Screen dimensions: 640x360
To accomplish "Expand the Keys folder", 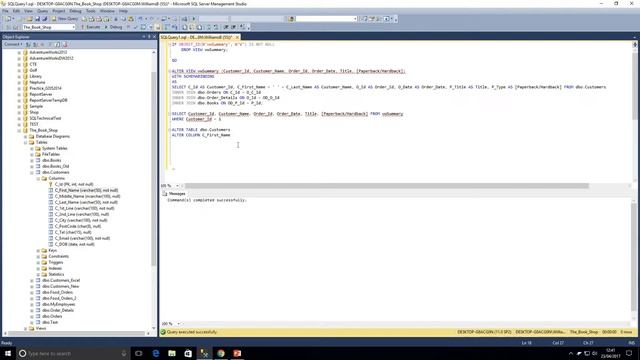I will coord(38,250).
